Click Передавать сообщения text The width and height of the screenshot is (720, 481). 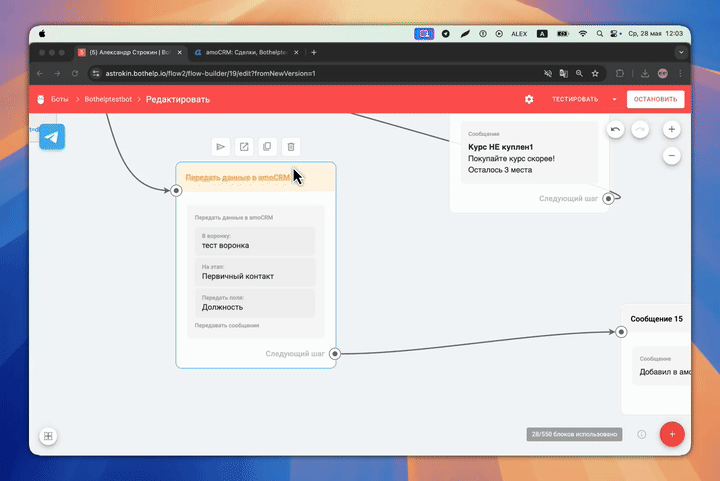point(227,325)
